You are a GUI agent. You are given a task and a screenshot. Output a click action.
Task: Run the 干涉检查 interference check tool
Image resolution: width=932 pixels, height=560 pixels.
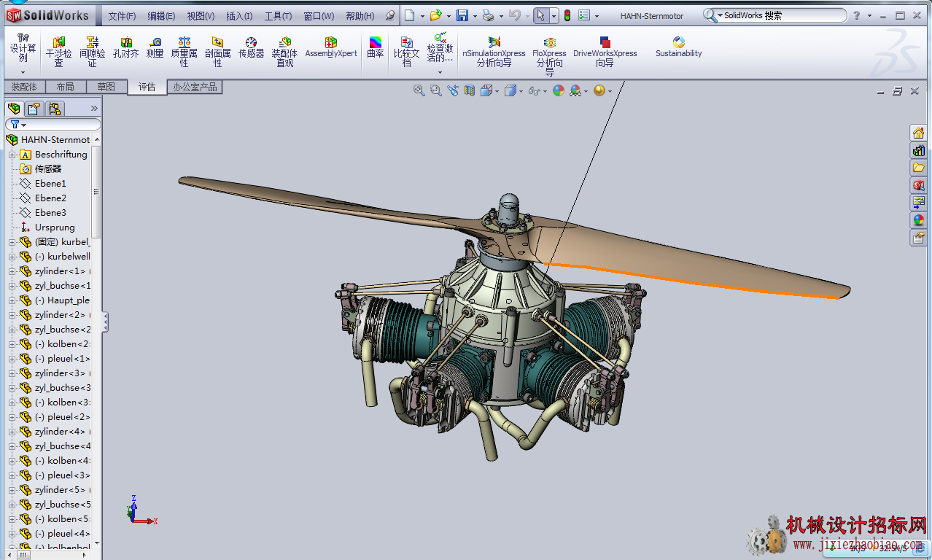click(58, 52)
